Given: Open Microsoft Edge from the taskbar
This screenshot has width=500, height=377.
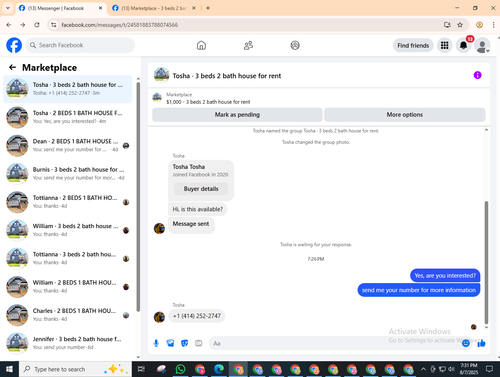Looking at the screenshot, I should point(219,369).
